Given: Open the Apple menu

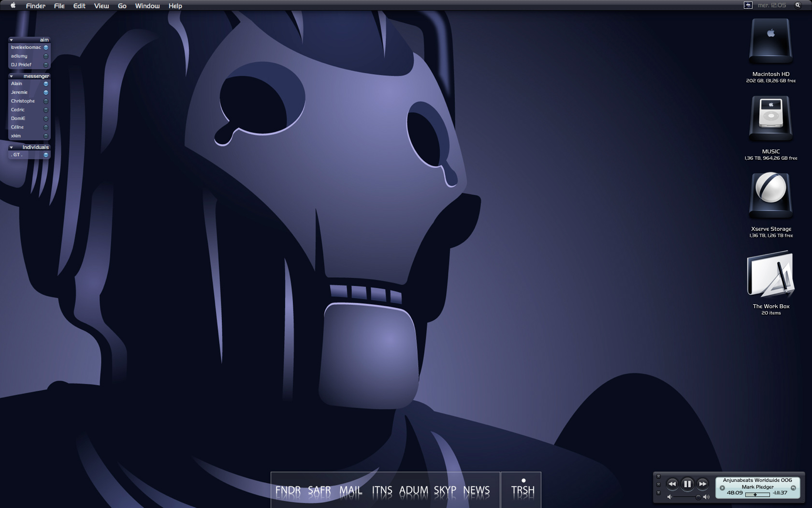Looking at the screenshot, I should pyautogui.click(x=13, y=6).
